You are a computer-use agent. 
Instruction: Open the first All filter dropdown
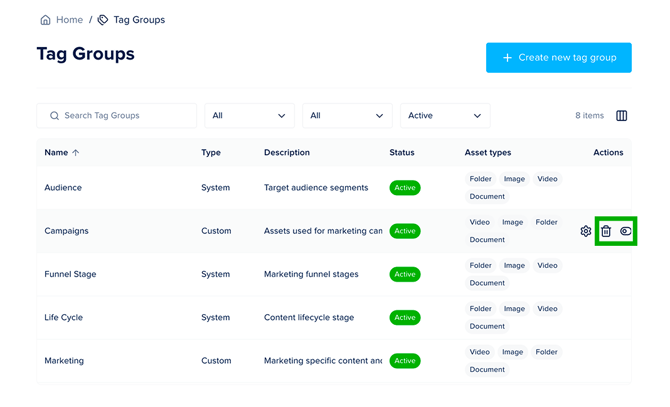[250, 116]
